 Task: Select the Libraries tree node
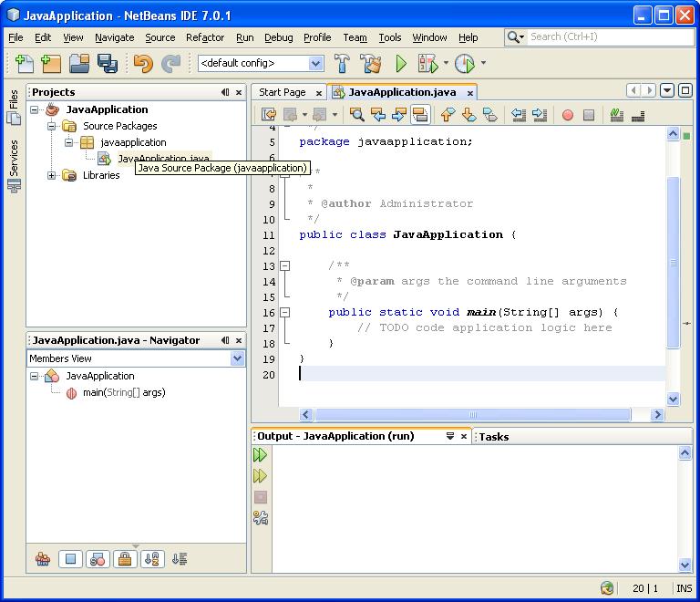(x=101, y=175)
